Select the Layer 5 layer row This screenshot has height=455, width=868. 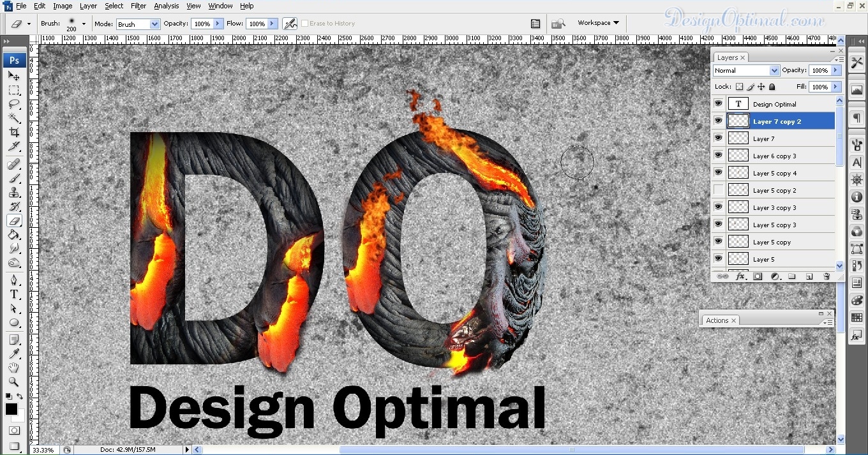coord(773,259)
